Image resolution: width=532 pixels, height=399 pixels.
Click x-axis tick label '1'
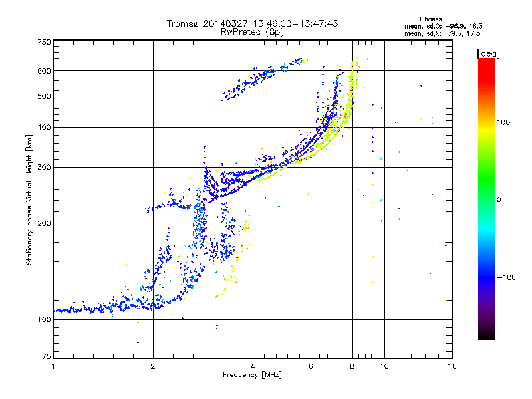tap(53, 366)
